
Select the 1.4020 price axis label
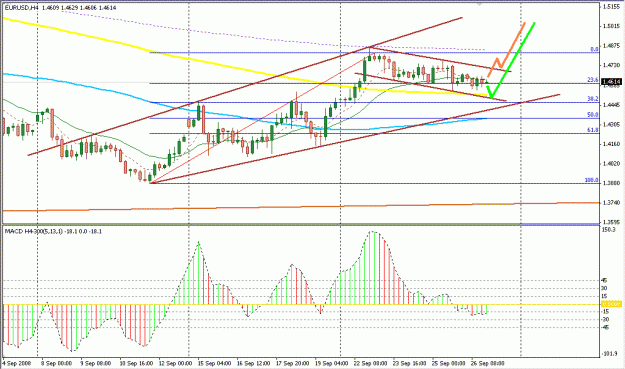pyautogui.click(x=611, y=163)
